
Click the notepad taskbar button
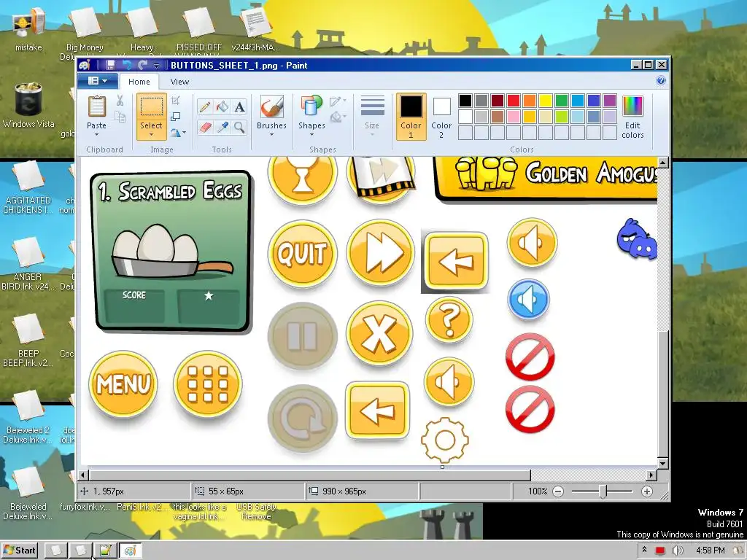coord(105,551)
